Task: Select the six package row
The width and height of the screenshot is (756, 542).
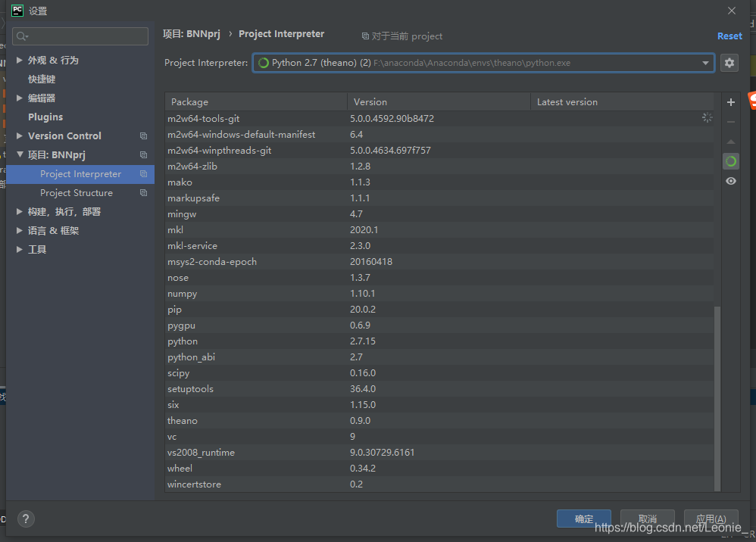Action: pos(439,405)
